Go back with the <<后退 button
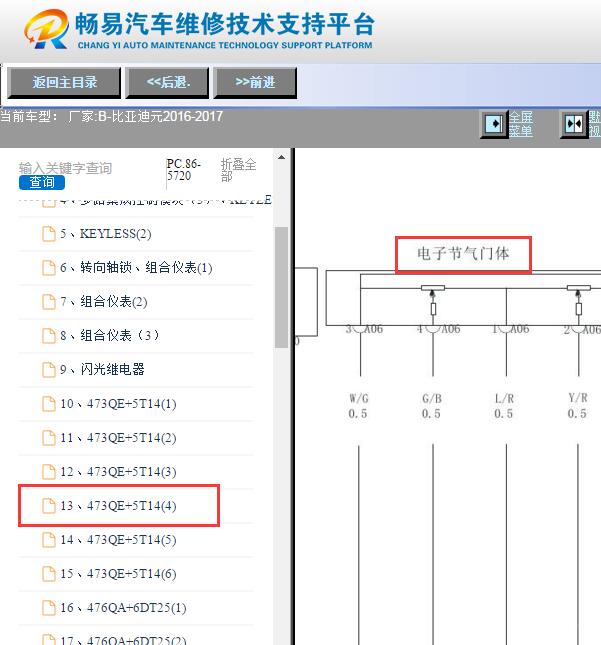 (167, 83)
